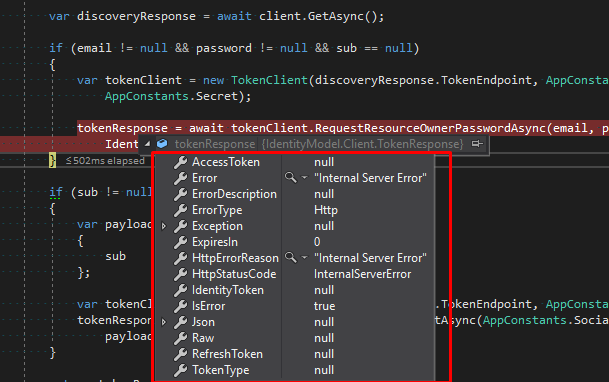This screenshot has width=609, height=382.
Task: Open the visualizer dropdown arrow next to Error
Action: coord(304,178)
